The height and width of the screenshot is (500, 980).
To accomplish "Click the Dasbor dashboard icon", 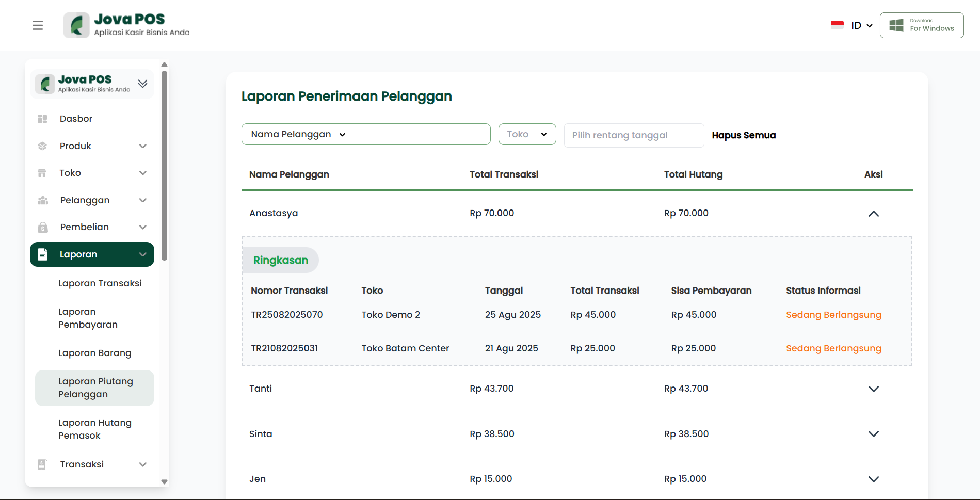I will pos(42,119).
